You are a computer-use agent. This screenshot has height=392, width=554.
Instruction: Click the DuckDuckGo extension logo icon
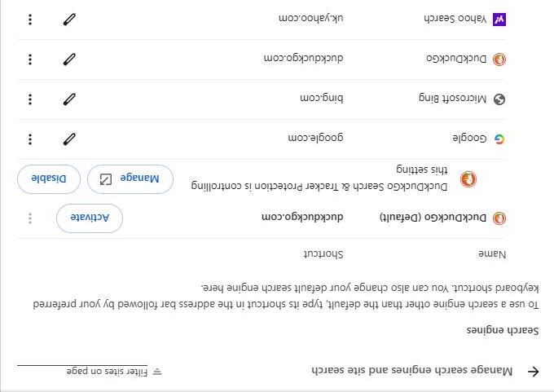pos(468,179)
